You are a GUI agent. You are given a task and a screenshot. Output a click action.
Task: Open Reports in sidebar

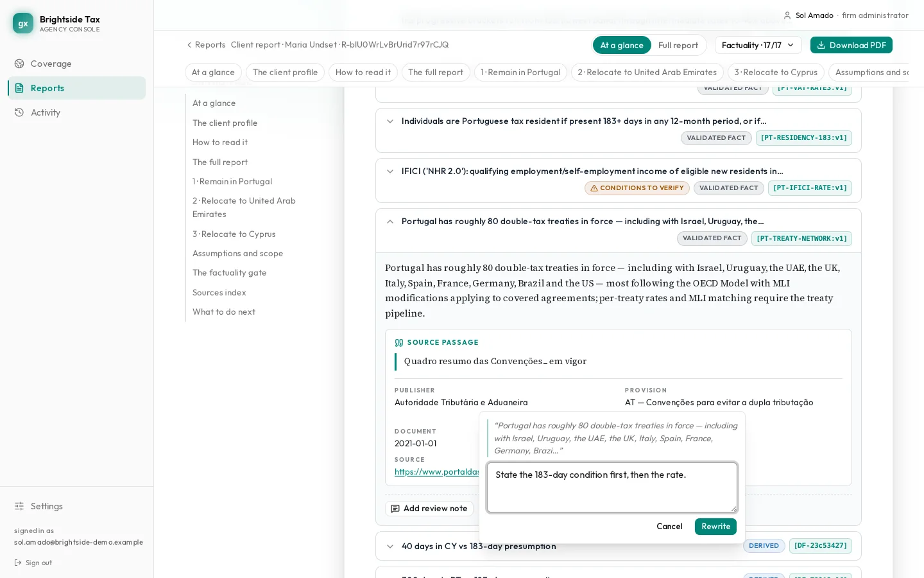[76, 88]
